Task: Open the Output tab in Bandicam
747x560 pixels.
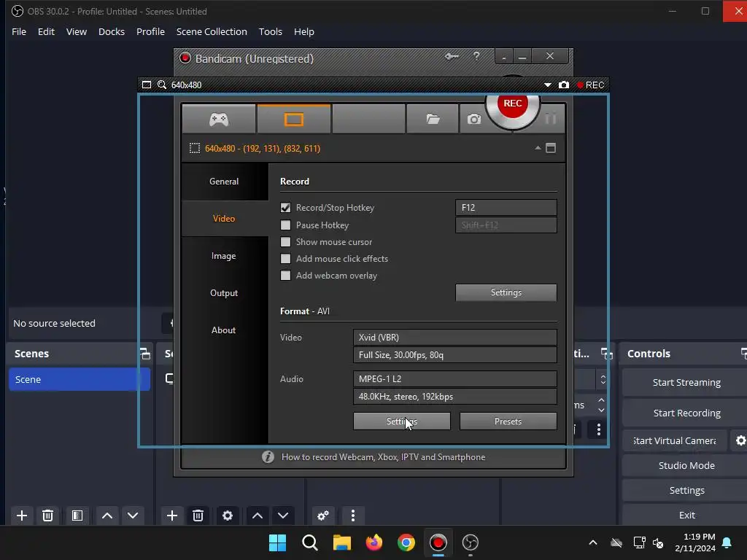Action: tap(224, 293)
